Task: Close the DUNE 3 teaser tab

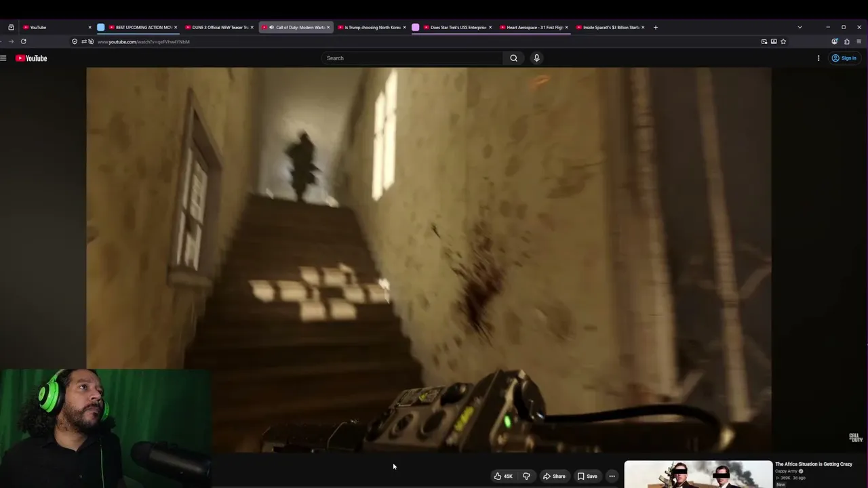Action: [x=252, y=27]
